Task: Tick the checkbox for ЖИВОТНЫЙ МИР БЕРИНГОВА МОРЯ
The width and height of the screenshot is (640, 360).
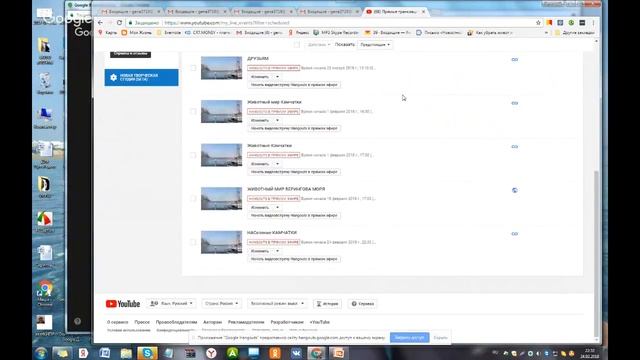Action: [193, 198]
